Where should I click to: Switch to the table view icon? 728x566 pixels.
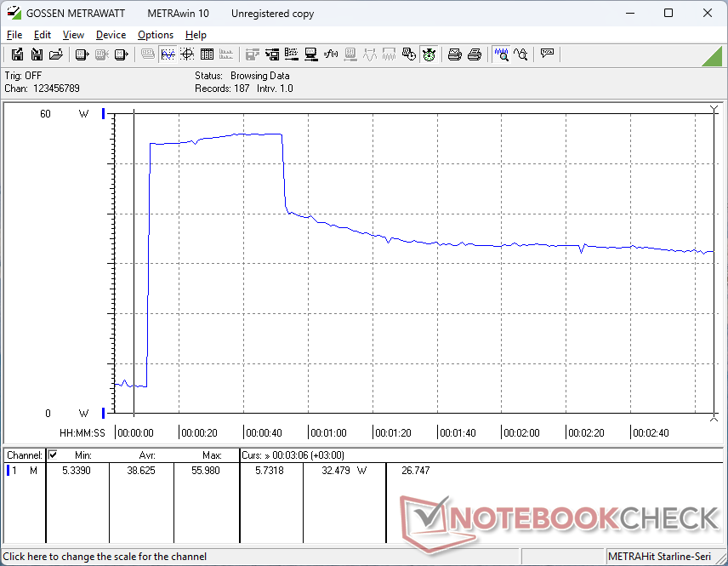pos(207,54)
